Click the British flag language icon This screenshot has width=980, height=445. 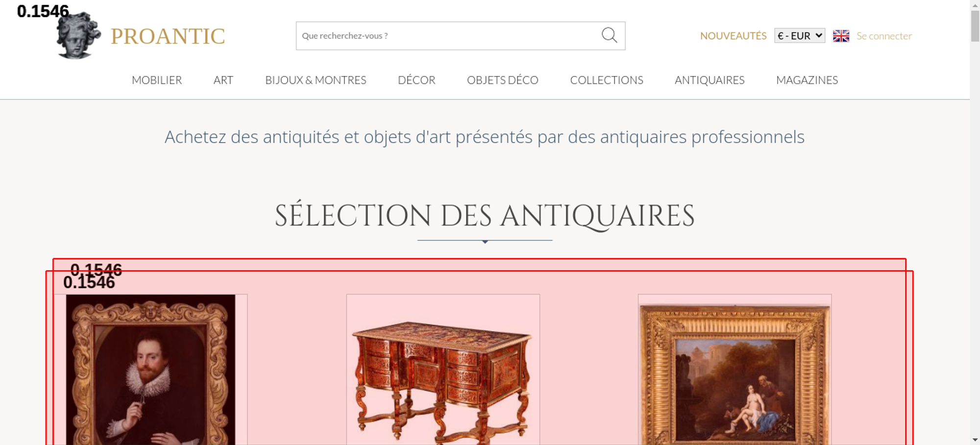841,36
